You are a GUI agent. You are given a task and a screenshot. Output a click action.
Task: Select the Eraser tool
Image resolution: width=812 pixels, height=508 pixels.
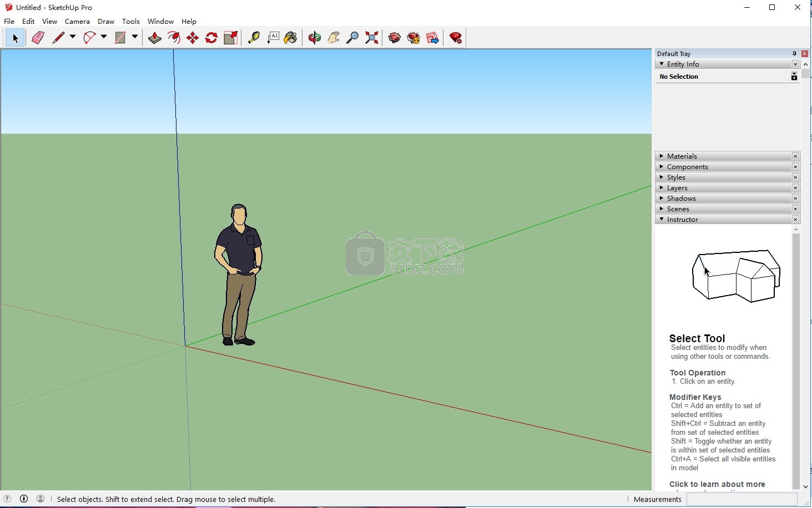38,38
